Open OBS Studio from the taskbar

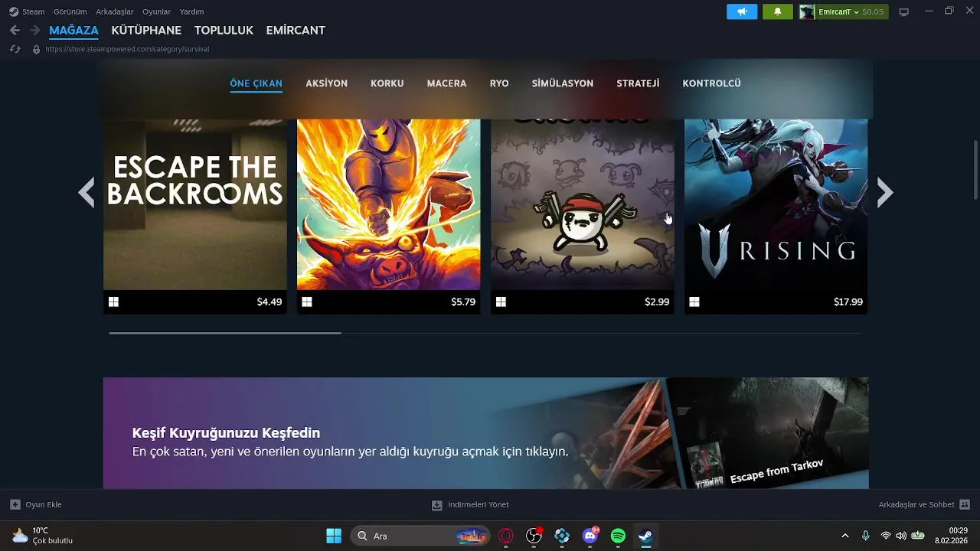pos(534,536)
